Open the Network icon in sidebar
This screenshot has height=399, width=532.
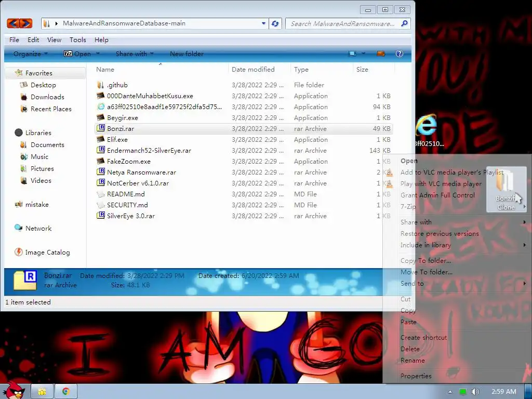tap(18, 228)
